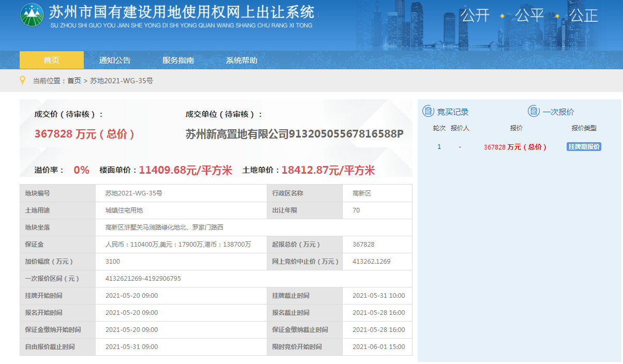Screen dimensions: 623x364
Task: Switch to the 竞买记录 panel tab
Action: (452, 112)
